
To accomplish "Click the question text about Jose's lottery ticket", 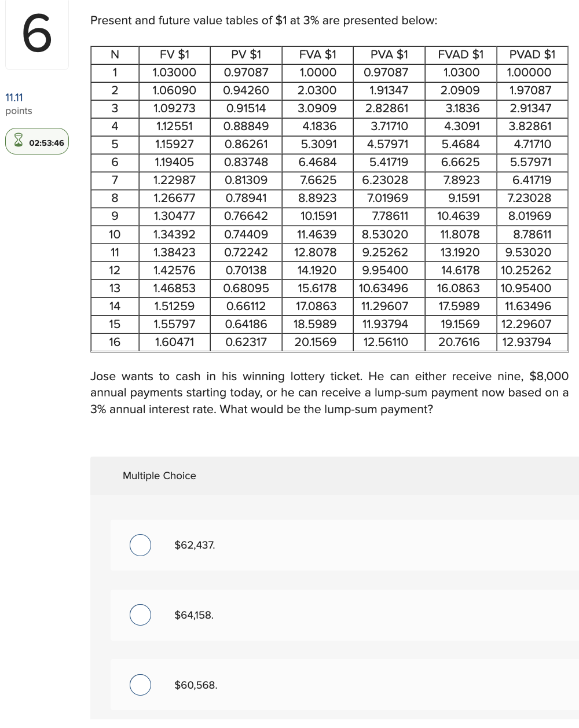I will pos(329,392).
